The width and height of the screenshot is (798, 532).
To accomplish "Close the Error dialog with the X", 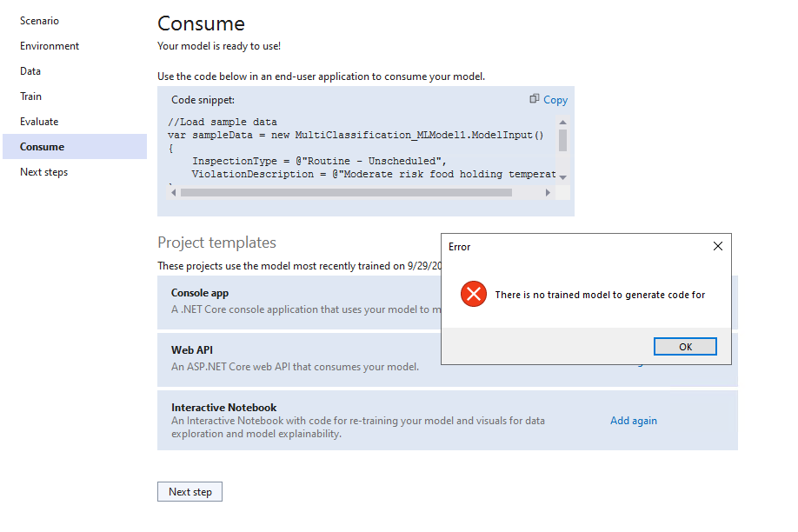I will click(x=717, y=246).
